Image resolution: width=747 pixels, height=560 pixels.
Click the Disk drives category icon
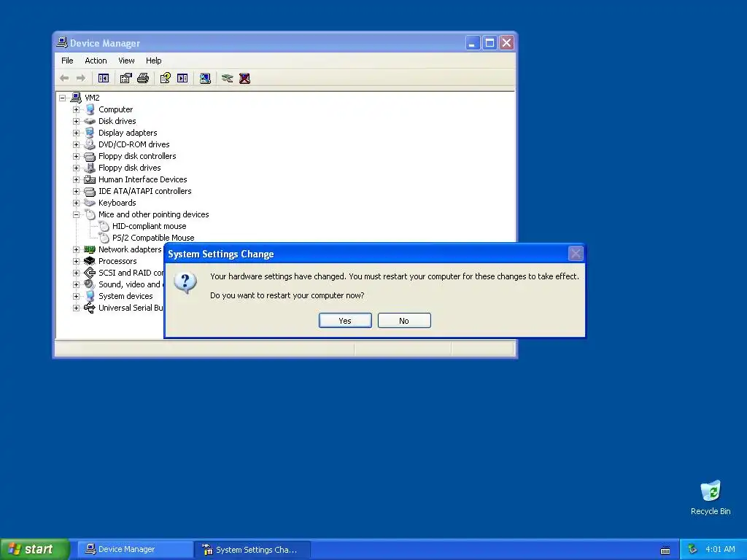(x=90, y=121)
